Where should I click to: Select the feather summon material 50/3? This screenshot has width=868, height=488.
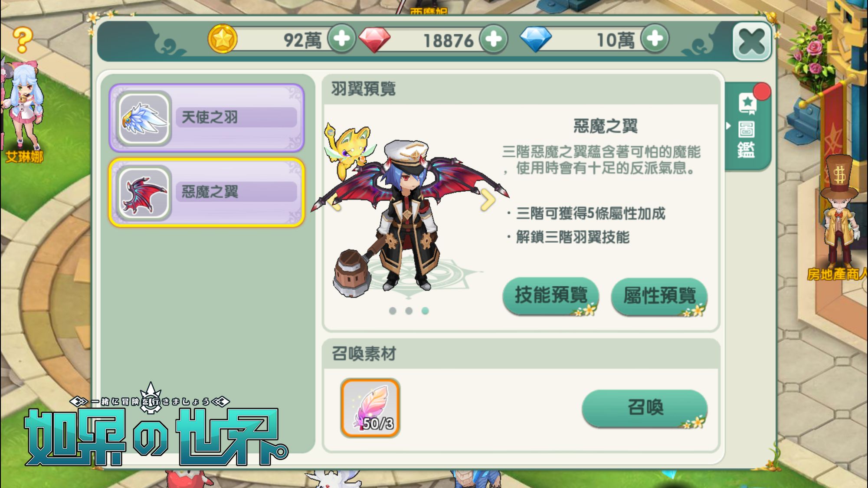370,408
